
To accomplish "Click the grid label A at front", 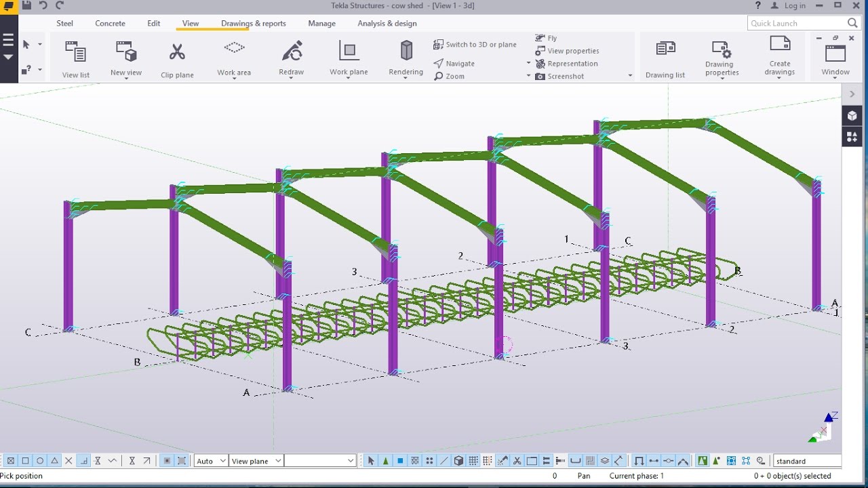I will (246, 392).
